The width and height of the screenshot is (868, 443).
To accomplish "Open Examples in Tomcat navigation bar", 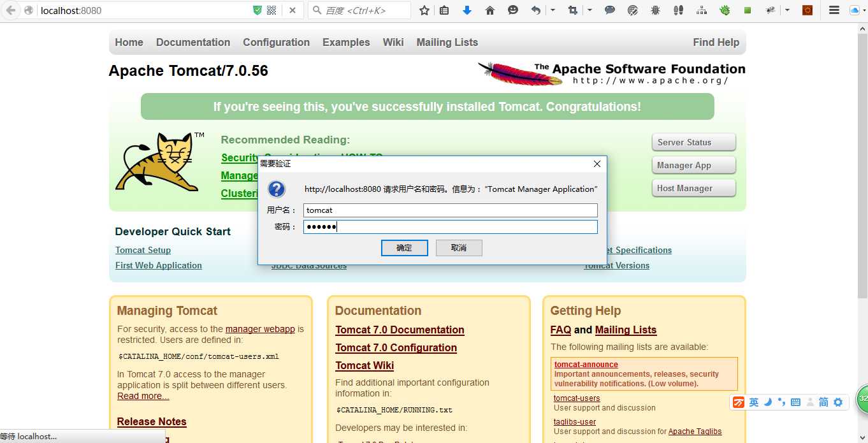I will [x=346, y=42].
